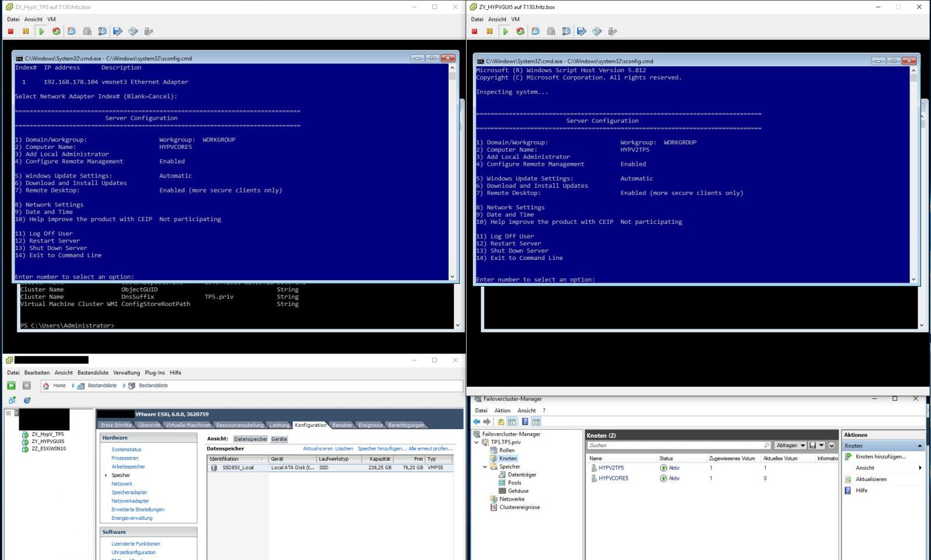Select node HYPVCORE5 in Knoten list
This screenshot has height=560, width=931.
pyautogui.click(x=613, y=479)
